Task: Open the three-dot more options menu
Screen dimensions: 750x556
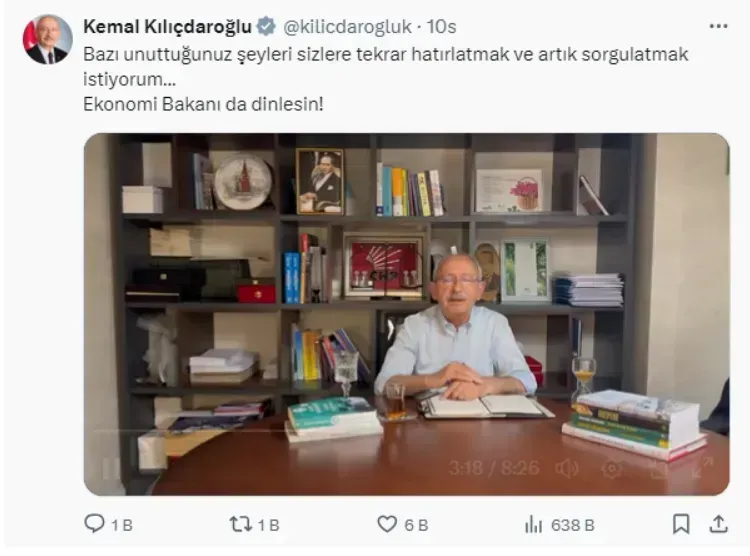Action: (718, 26)
